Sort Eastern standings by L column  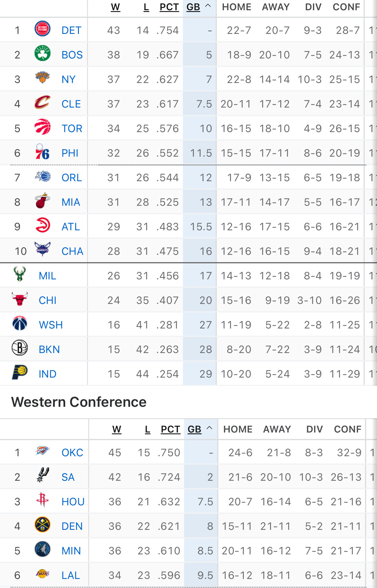[x=146, y=7]
